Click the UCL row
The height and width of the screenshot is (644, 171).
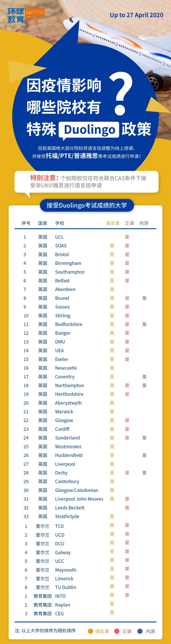[x=85, y=237]
